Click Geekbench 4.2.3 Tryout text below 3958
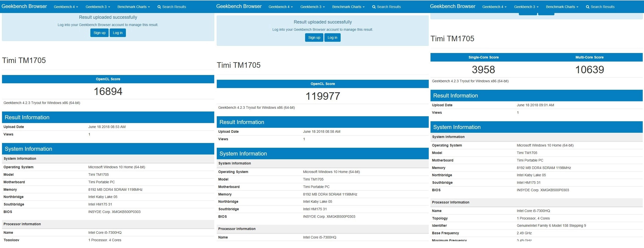The height and width of the screenshot is (248, 644). (x=470, y=81)
